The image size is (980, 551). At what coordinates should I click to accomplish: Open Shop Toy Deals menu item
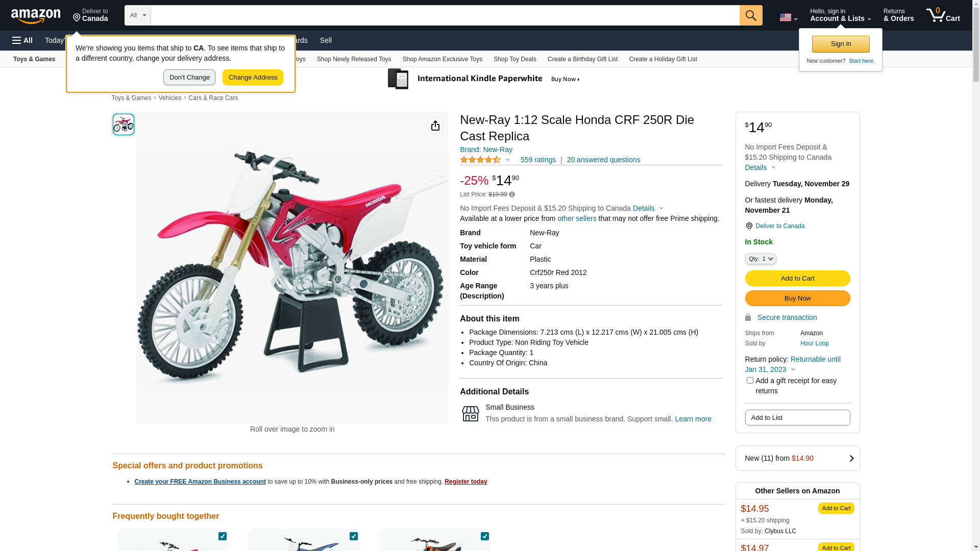coord(514,59)
